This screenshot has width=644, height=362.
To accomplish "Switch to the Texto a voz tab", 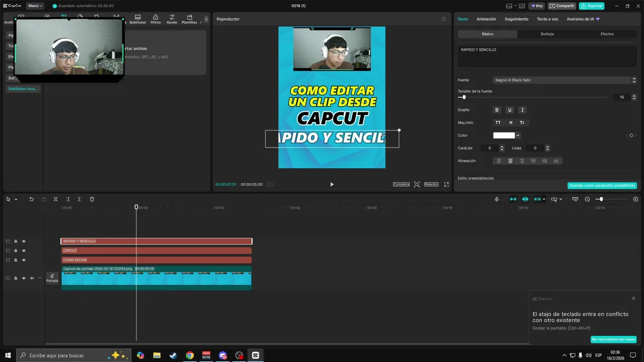I will coord(547,19).
